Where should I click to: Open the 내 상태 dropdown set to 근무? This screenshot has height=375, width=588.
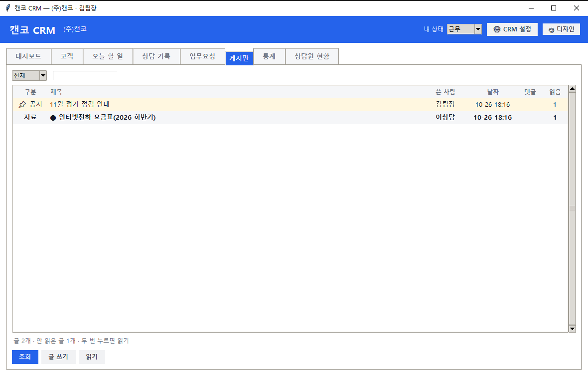[464, 29]
